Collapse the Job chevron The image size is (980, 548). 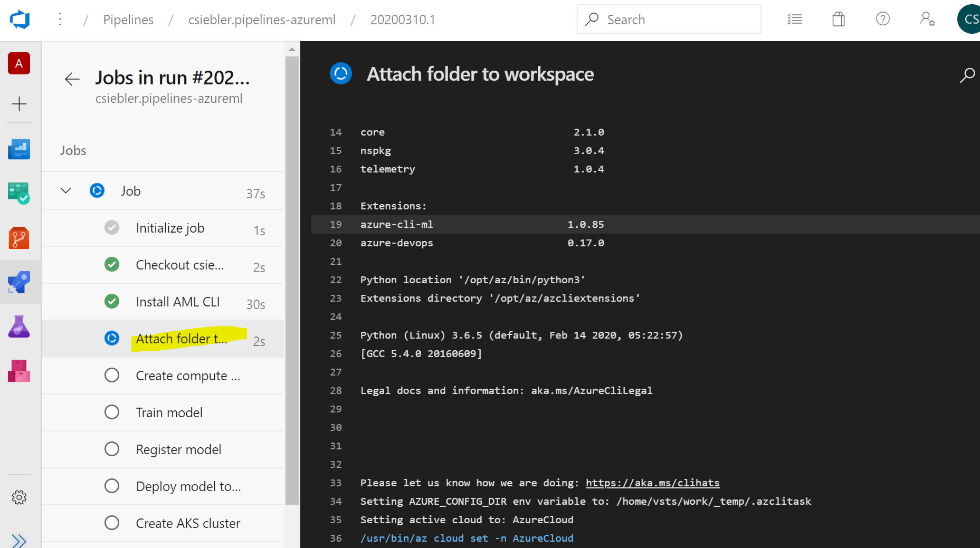pos(65,190)
